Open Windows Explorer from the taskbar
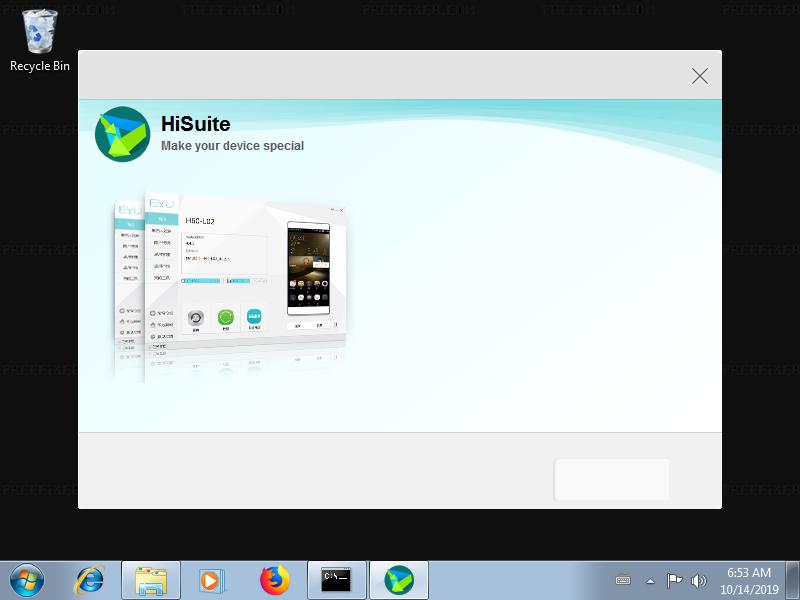800x600 pixels. tap(151, 580)
